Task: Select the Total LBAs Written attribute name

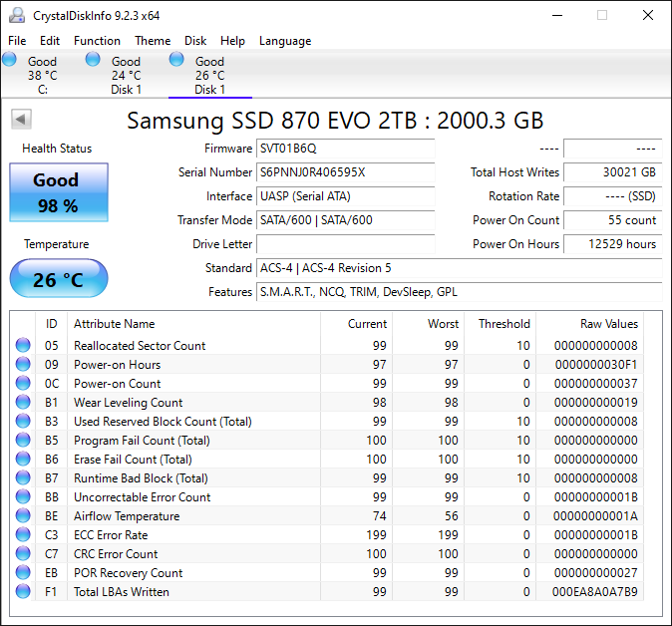Action: point(122,592)
